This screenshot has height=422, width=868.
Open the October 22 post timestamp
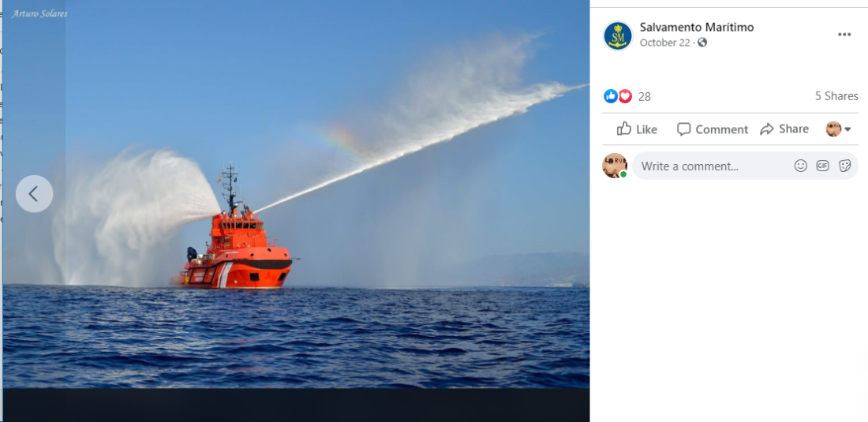click(x=664, y=43)
